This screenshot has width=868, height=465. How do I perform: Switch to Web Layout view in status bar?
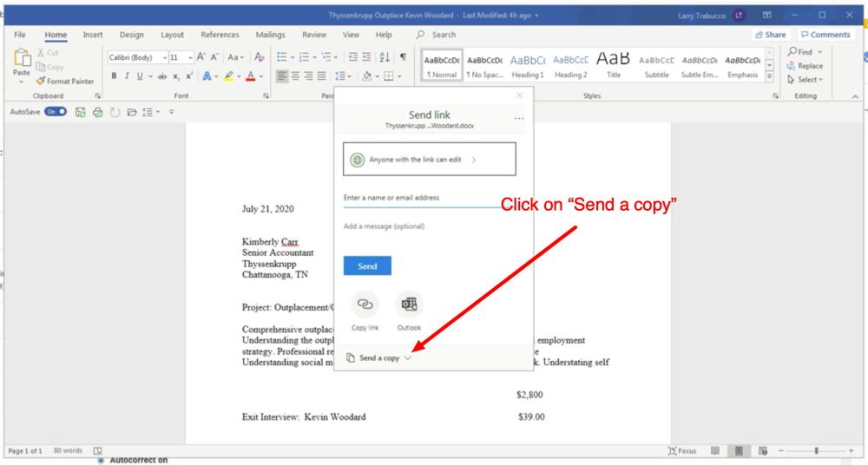tap(763, 450)
